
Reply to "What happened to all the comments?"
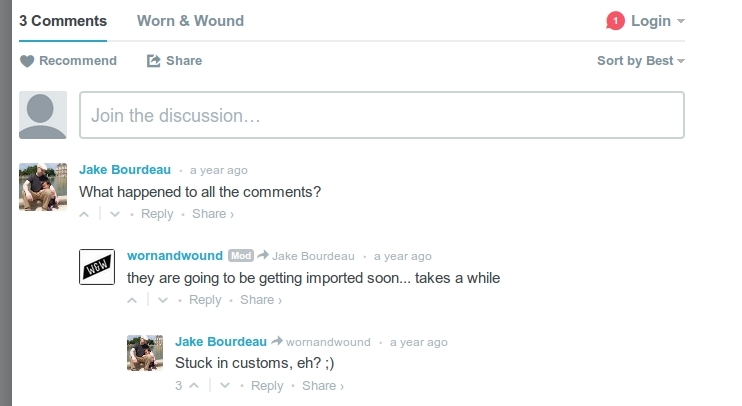[157, 214]
